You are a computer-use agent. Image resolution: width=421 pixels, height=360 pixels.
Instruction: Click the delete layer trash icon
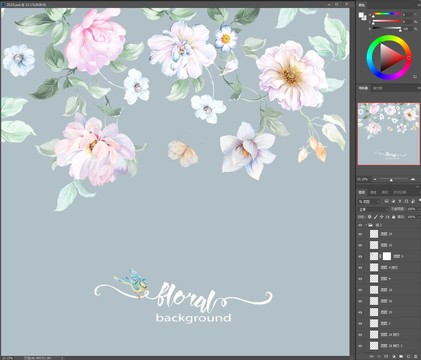416,356
